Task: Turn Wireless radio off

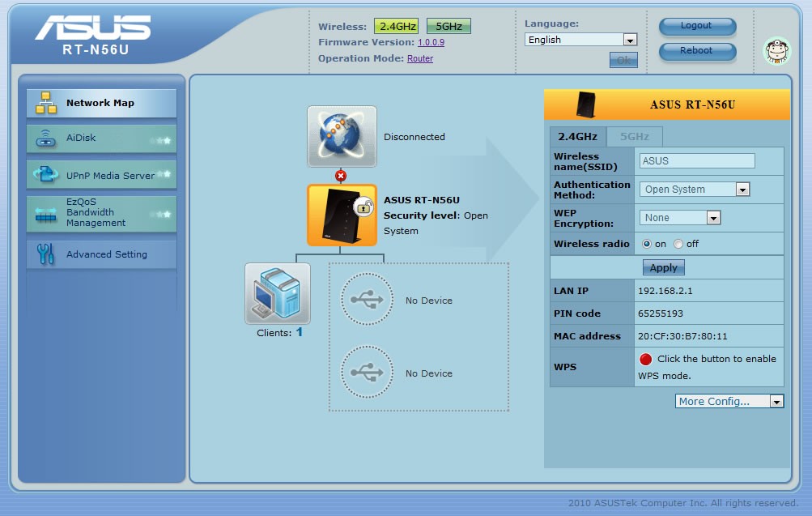Action: pyautogui.click(x=678, y=244)
